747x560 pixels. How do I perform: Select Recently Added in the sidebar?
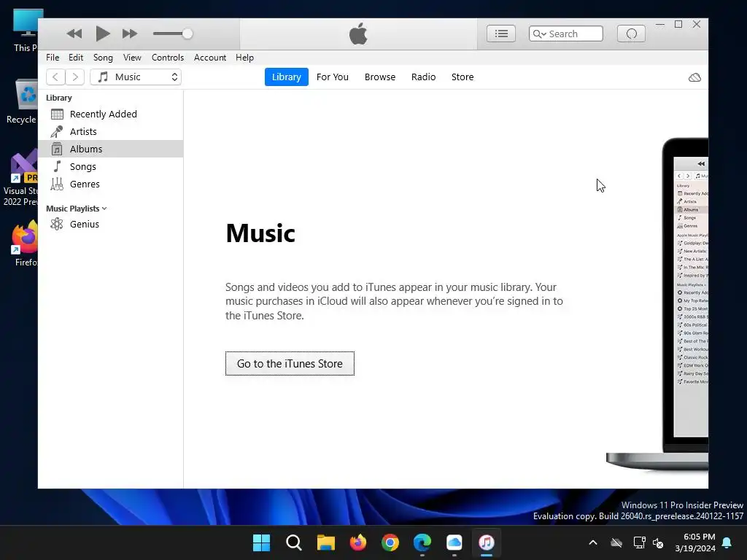pos(111,114)
